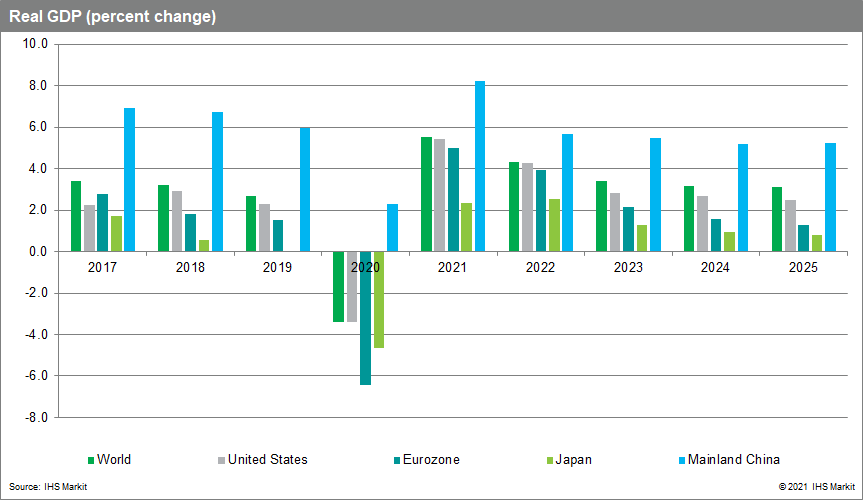Select the United States legend label
Viewport: 865px width, 504px height.
pos(268,460)
